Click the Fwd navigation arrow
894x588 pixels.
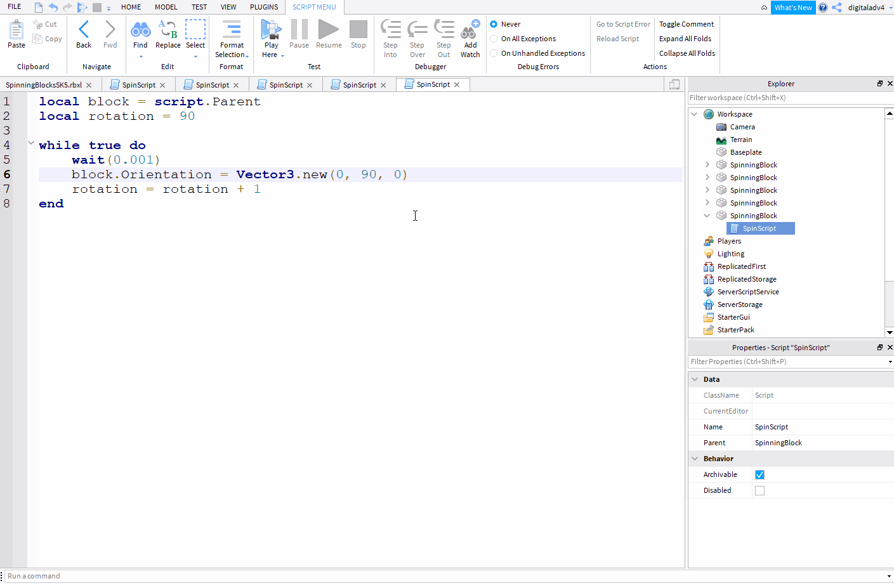pos(110,29)
